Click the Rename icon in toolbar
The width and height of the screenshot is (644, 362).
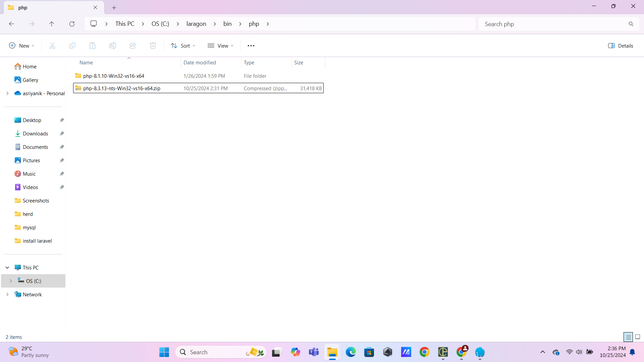click(113, 46)
